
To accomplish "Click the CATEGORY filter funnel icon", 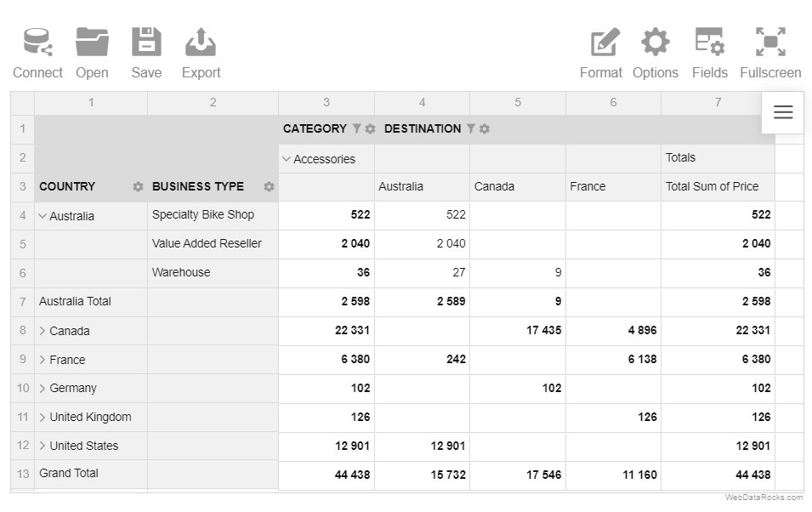I will click(x=356, y=128).
